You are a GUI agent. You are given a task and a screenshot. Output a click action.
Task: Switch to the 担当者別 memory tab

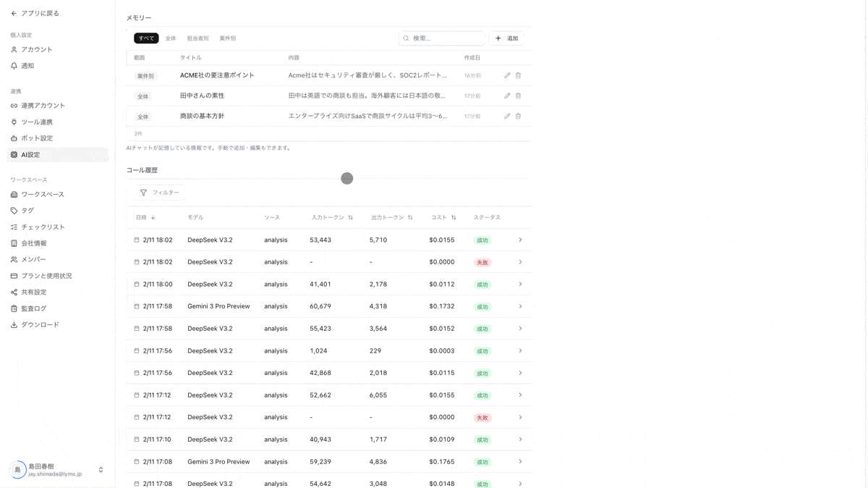[197, 38]
